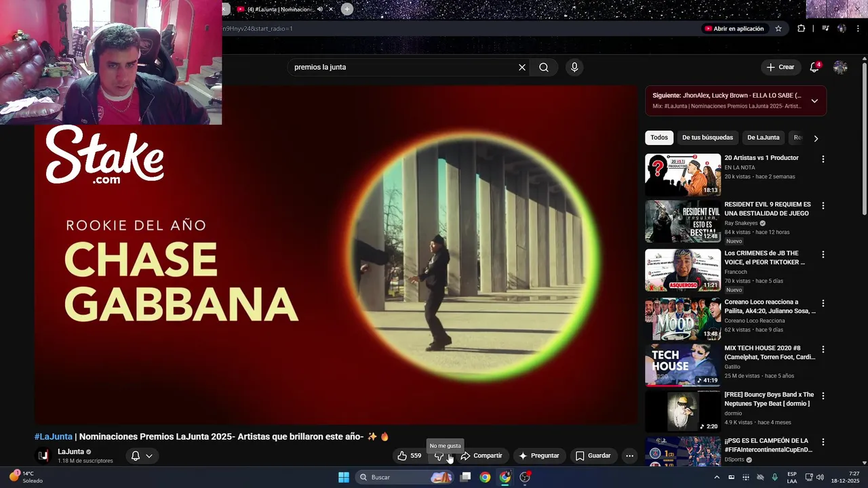Open options for Los CRIMENES de JB video
Image resolution: width=868 pixels, height=488 pixels.
coord(823,254)
